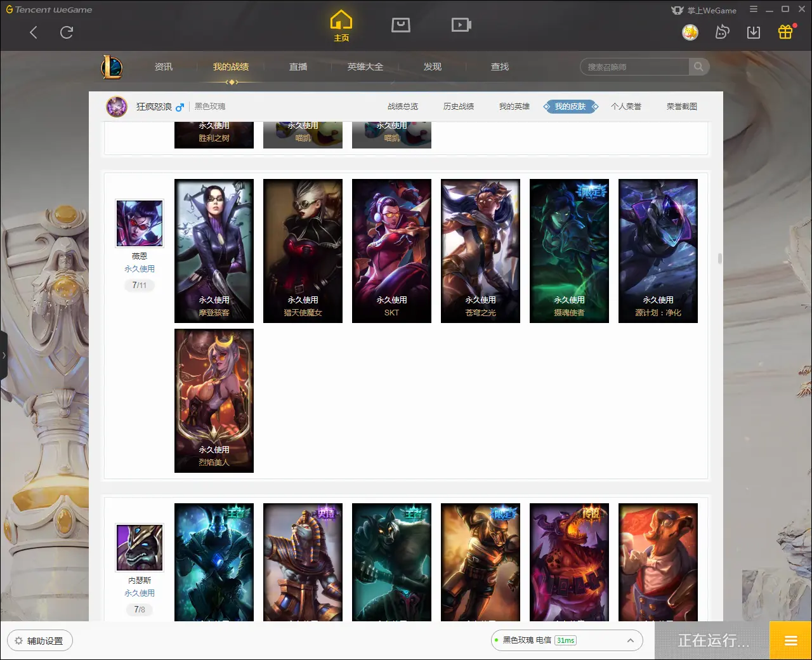Viewport: 812px width, 660px height.
Task: Open the 英雄大全 tab
Action: [365, 67]
